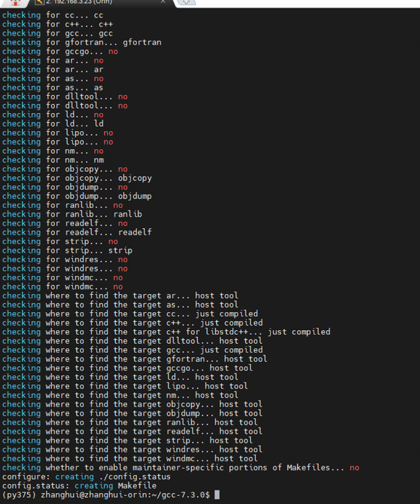Click the Orin session tab's terminal icon

[x=40, y=3]
